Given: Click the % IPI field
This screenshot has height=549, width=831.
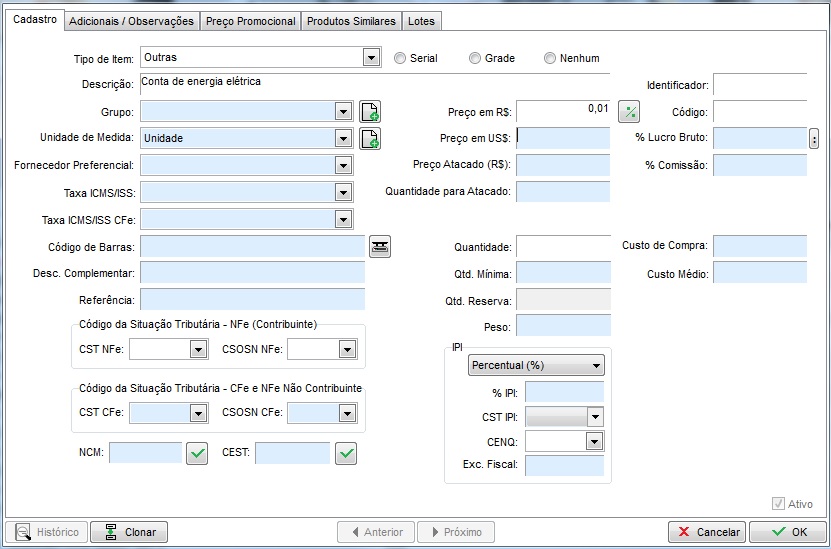Looking at the screenshot, I should 564,392.
